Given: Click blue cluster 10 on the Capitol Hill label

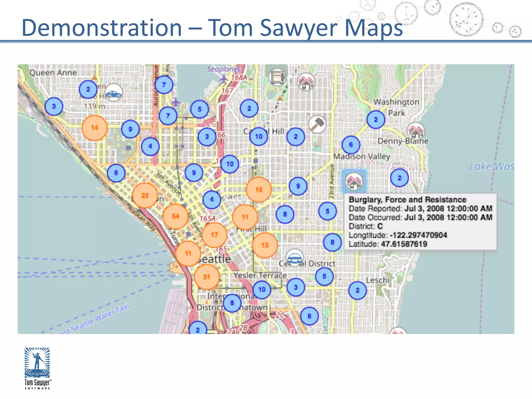Looking at the screenshot, I should tap(259, 136).
